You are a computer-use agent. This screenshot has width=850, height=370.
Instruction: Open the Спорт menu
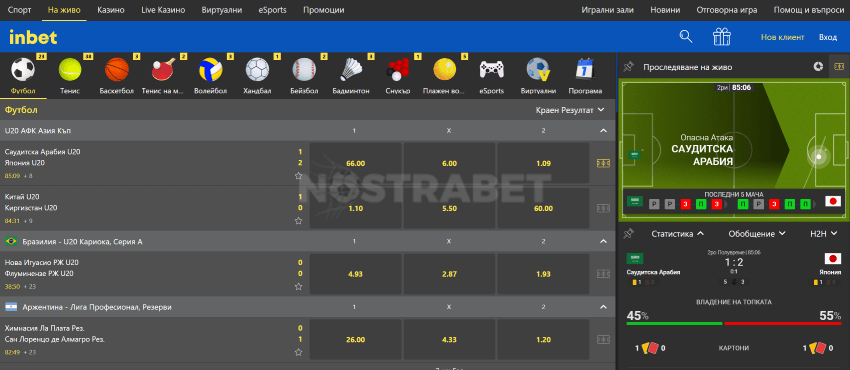pos(20,10)
